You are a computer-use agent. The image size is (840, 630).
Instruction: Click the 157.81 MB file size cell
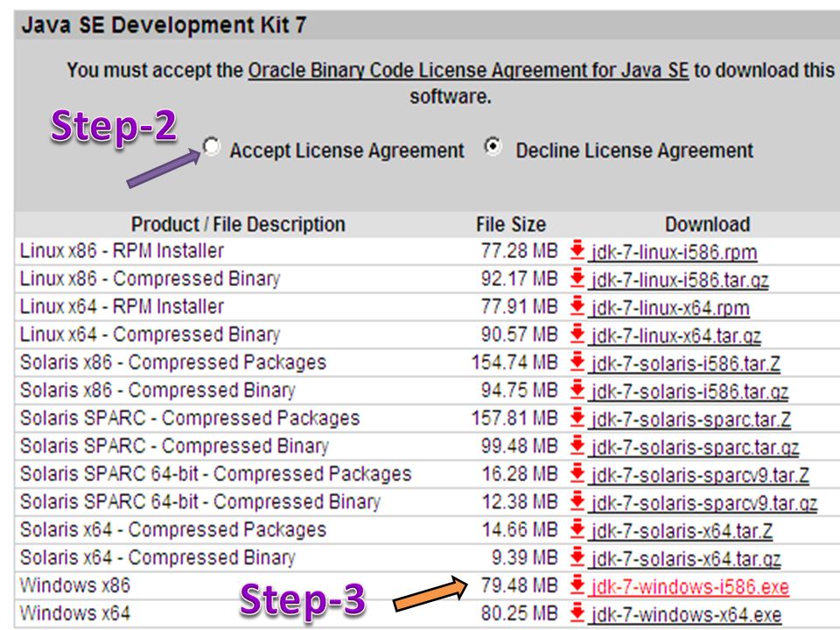tap(514, 417)
